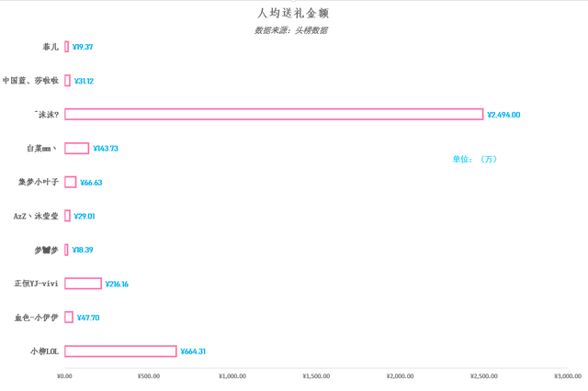The height and width of the screenshot is (391, 588).
Task: Click the ¥664.31 data label
Action: (193, 352)
